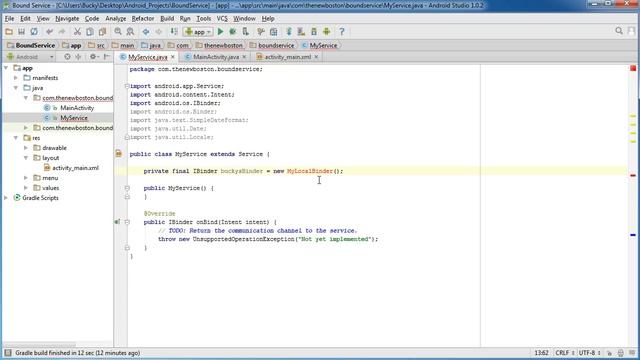640x360 pixels.
Task: Hide the project tool window
Action: [x=107, y=57]
